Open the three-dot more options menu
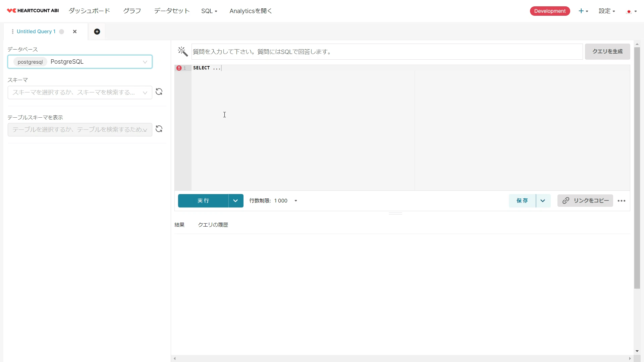 [621, 201]
